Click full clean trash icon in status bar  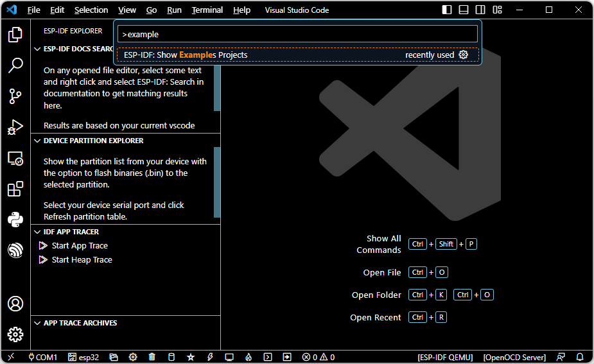(152, 357)
